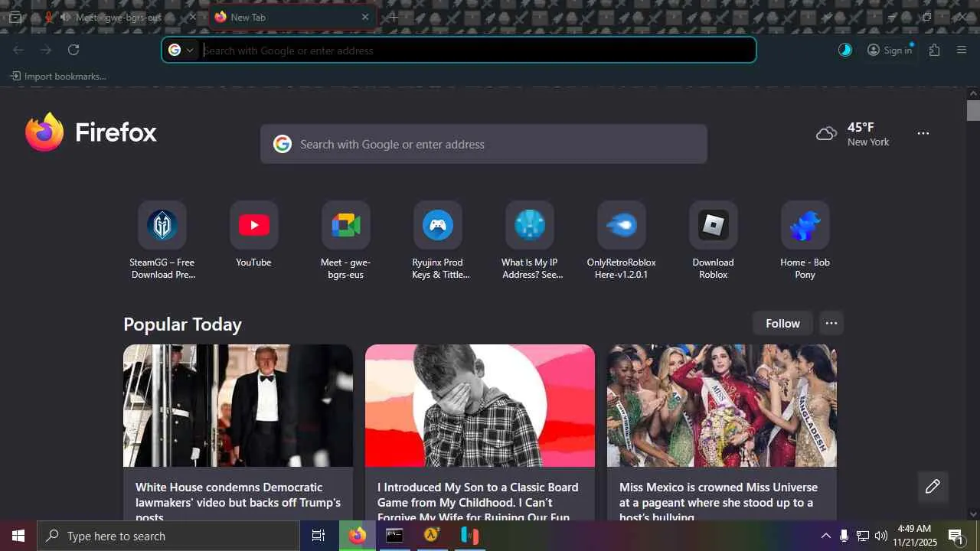
Task: Open a new tab with the plus button
Action: [x=393, y=17]
